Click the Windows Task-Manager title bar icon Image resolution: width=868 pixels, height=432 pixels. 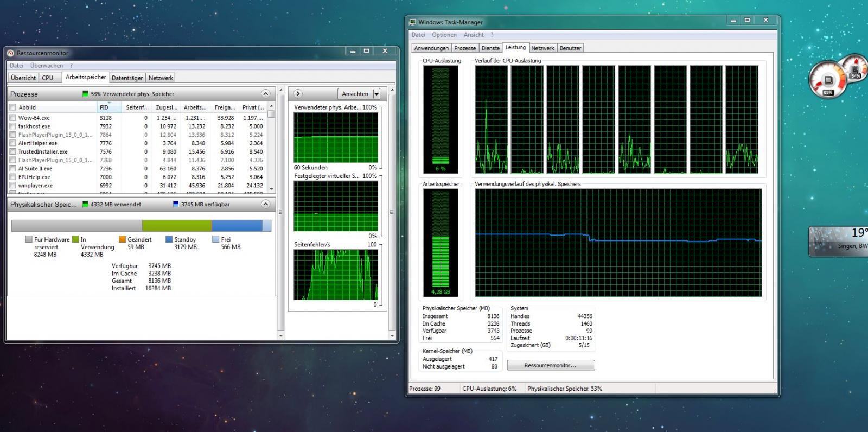pyautogui.click(x=413, y=22)
